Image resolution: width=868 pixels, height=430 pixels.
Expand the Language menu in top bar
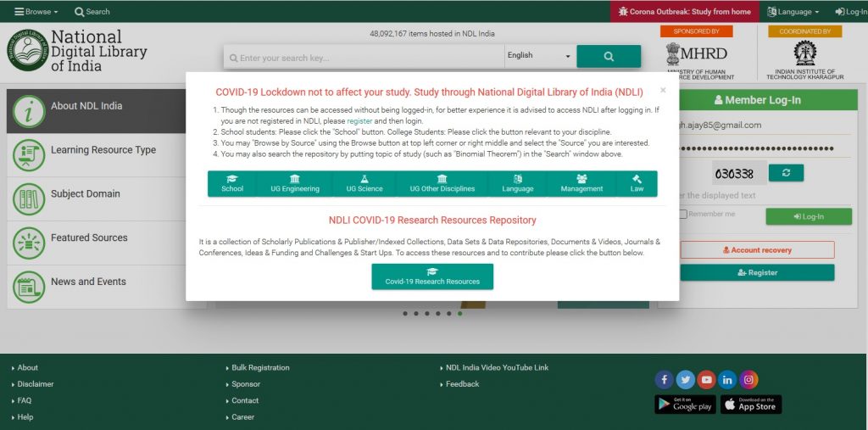click(793, 12)
